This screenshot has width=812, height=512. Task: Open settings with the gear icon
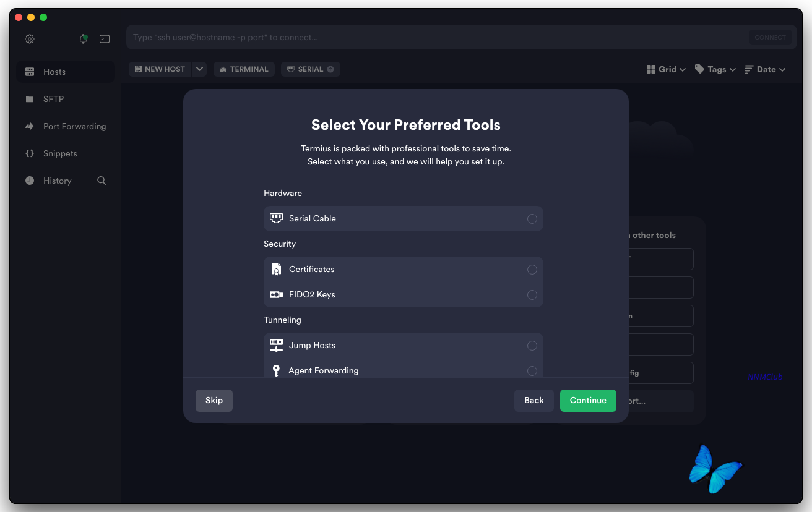pos(30,39)
